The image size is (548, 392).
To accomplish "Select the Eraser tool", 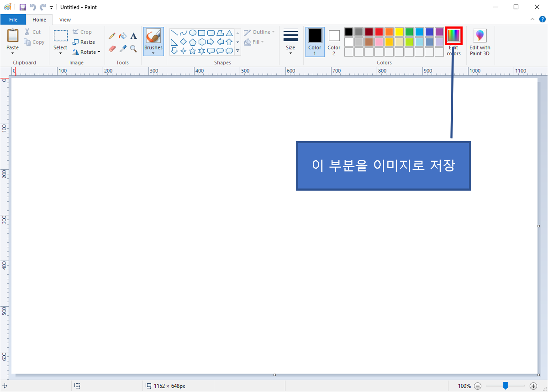I will tap(112, 49).
